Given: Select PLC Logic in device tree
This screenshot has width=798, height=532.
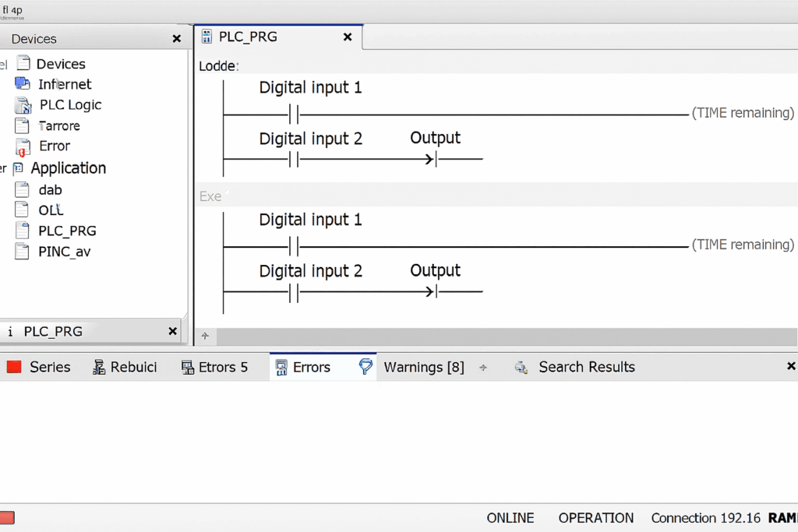Looking at the screenshot, I should click(x=70, y=105).
